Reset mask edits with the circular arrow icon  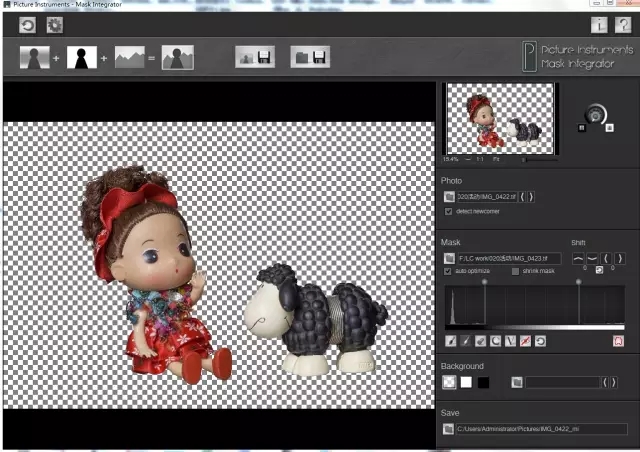[x=541, y=341]
